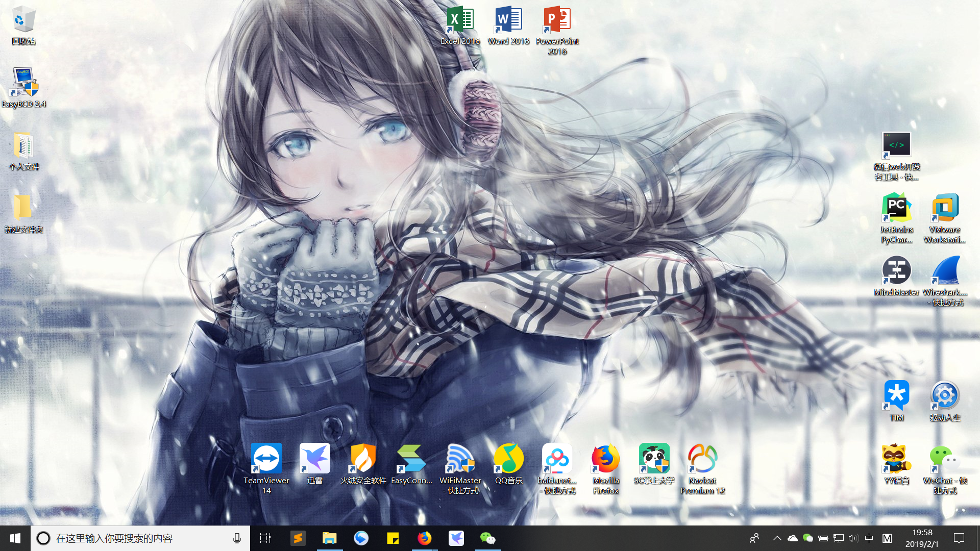980x551 pixels.
Task: Click the QQ音乐 desktop shortcut
Action: (x=508, y=459)
